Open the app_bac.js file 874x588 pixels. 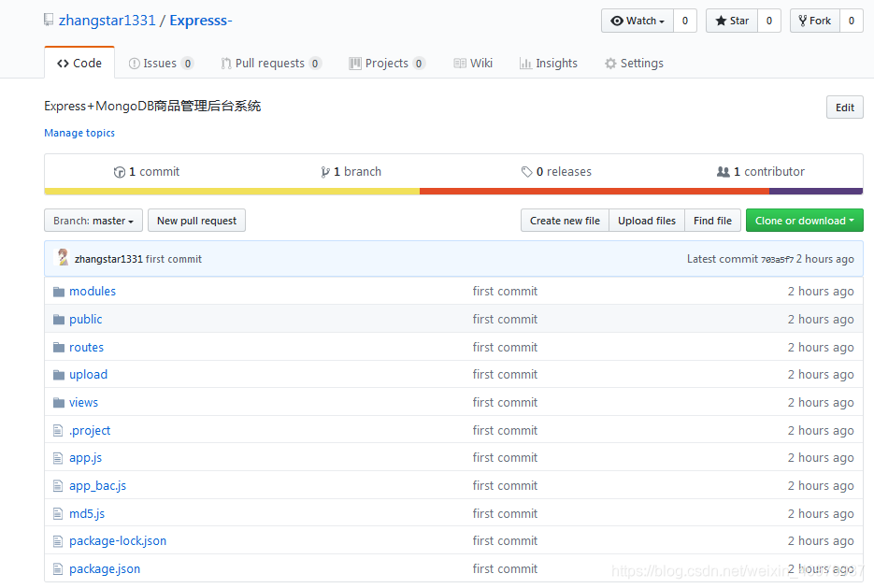click(x=97, y=486)
